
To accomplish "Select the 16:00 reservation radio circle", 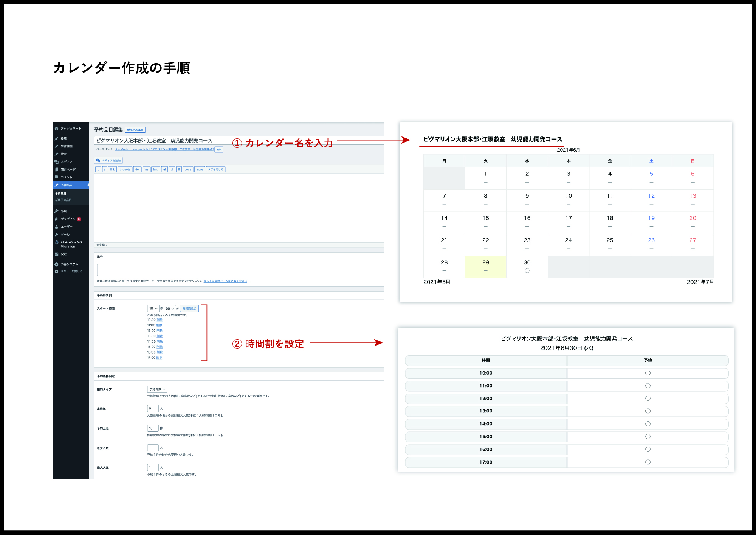I will pyautogui.click(x=648, y=450).
